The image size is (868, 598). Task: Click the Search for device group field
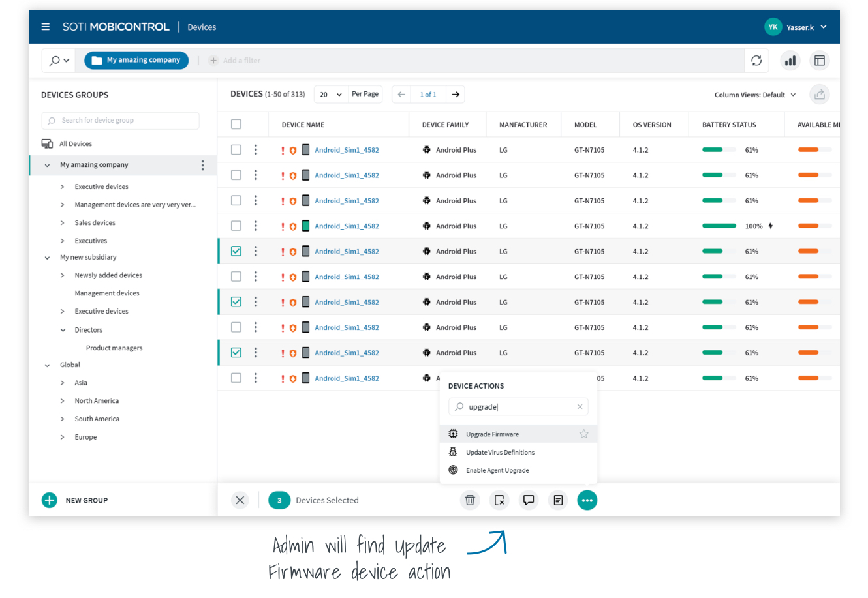[121, 121]
